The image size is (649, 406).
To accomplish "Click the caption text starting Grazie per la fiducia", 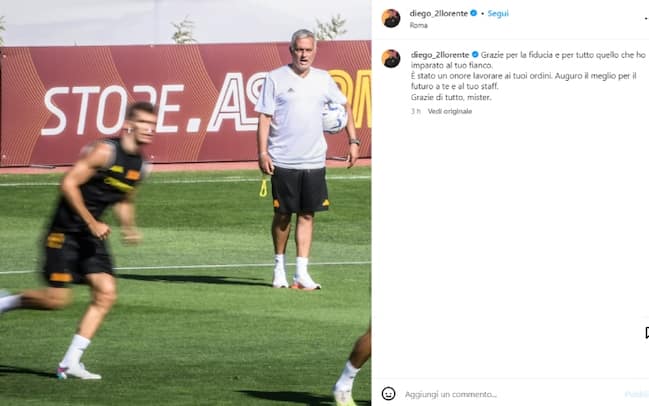I will [528, 76].
